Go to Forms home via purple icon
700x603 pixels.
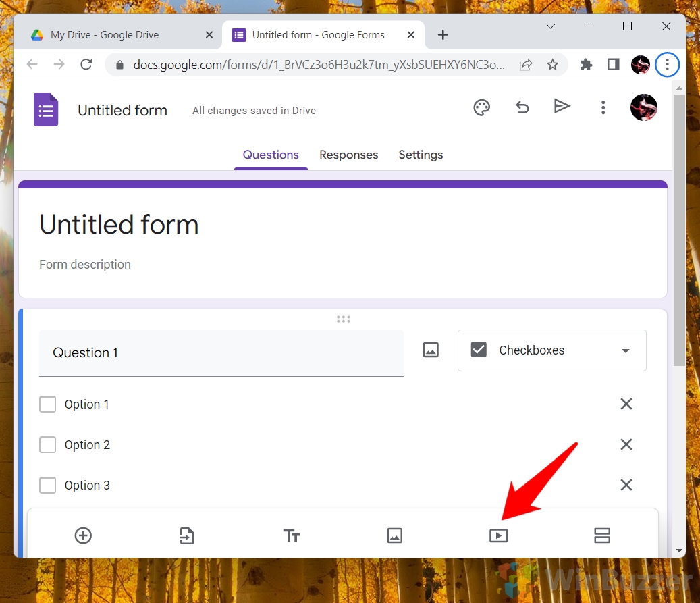click(46, 109)
